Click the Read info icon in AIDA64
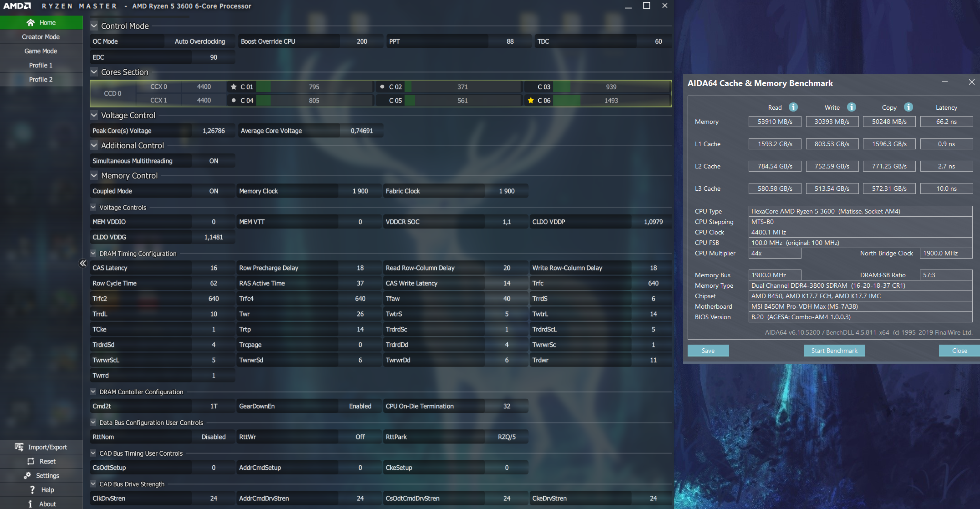The width and height of the screenshot is (980, 509). [x=793, y=107]
